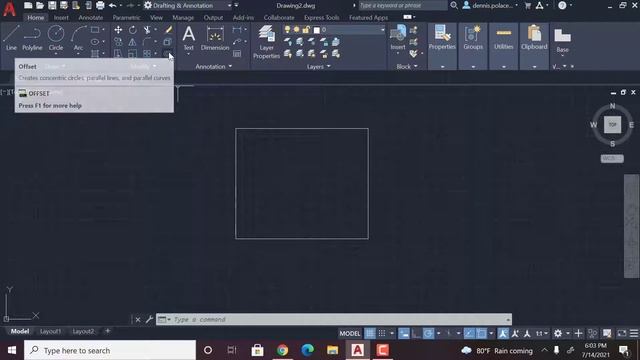Viewport: 640px width, 360px height.
Task: Click the MODEL space button
Action: coord(350,333)
